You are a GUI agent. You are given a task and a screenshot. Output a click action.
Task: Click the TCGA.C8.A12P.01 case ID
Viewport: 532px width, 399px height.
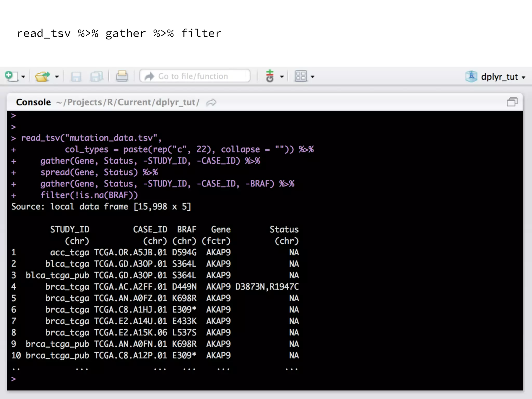pyautogui.click(x=131, y=355)
